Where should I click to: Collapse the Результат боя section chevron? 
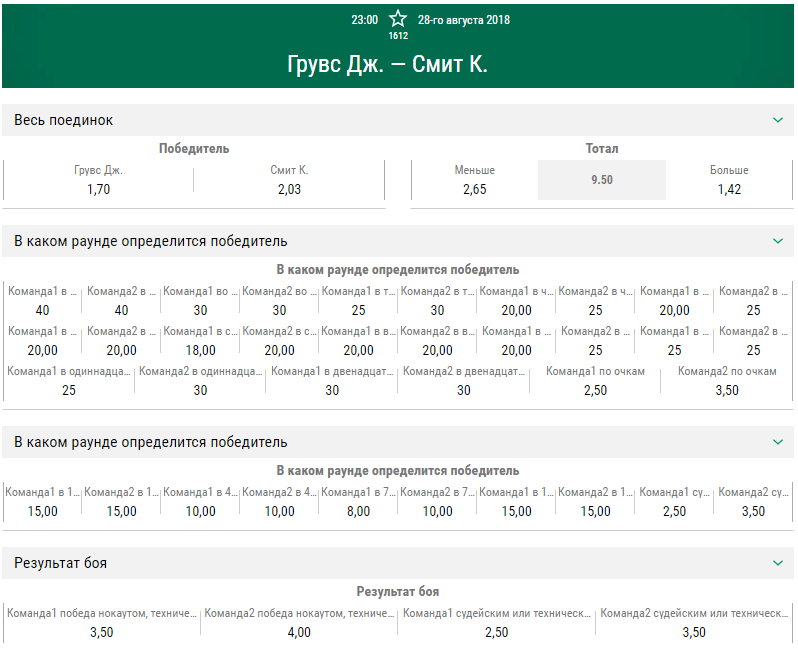[778, 563]
